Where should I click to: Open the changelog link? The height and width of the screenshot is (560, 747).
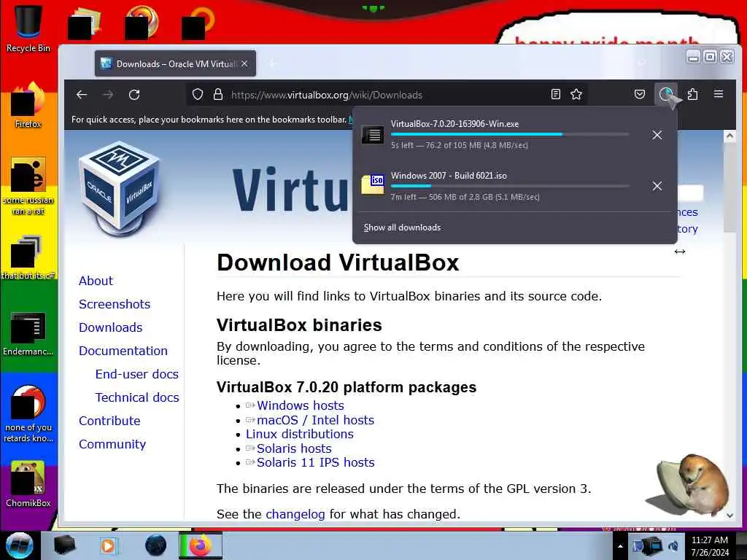click(x=295, y=514)
